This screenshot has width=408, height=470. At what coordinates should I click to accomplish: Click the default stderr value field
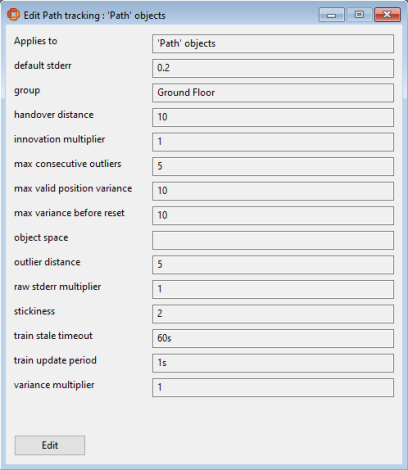pyautogui.click(x=273, y=68)
